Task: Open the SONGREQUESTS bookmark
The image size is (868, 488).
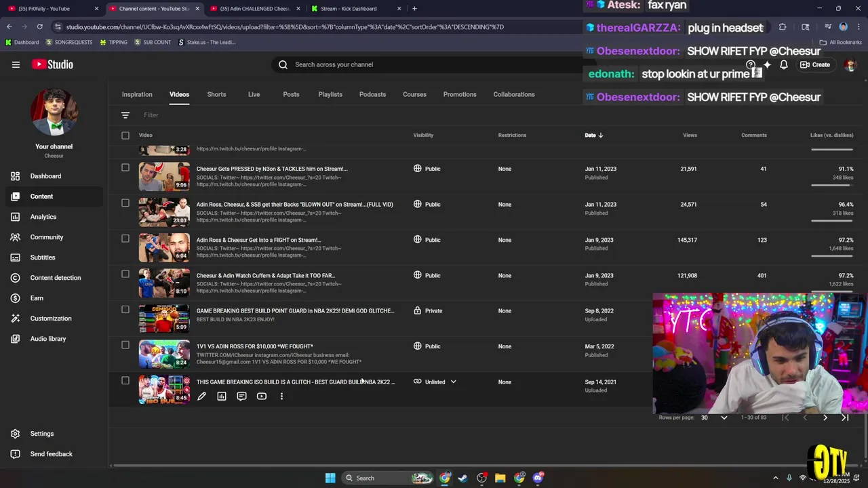Action: (69, 42)
